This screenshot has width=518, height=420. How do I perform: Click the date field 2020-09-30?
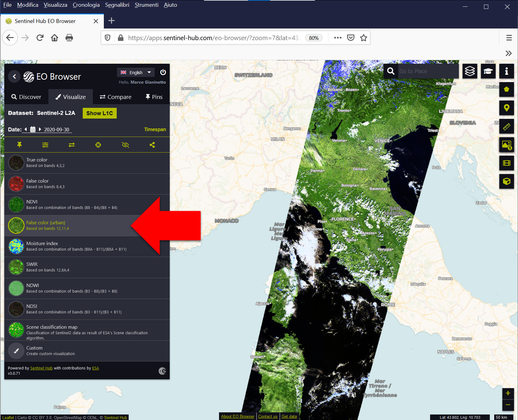point(57,130)
